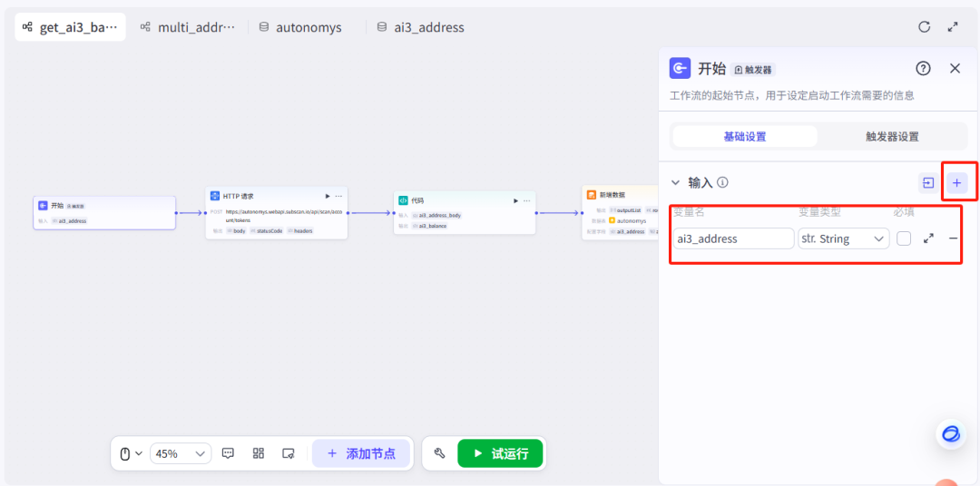Open the get_ai3_ba… workflow tab
980x486 pixels.
tap(70, 27)
